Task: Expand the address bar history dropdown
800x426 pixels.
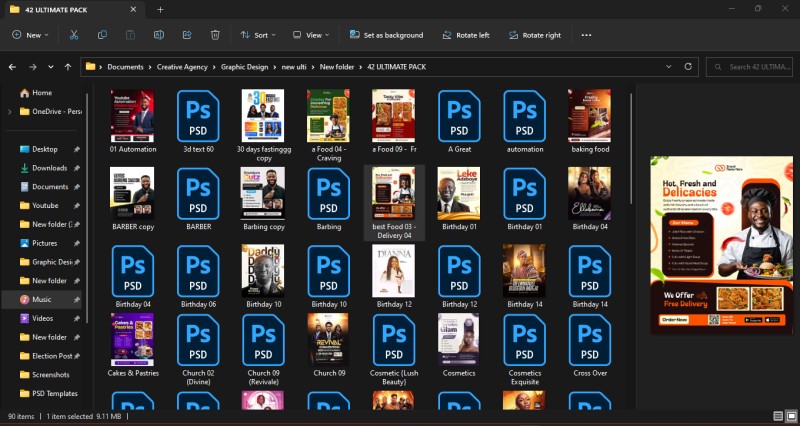Action: 669,66
